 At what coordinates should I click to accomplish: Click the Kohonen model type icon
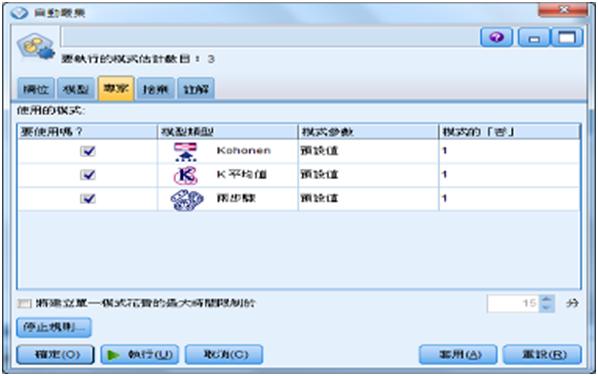(x=185, y=152)
